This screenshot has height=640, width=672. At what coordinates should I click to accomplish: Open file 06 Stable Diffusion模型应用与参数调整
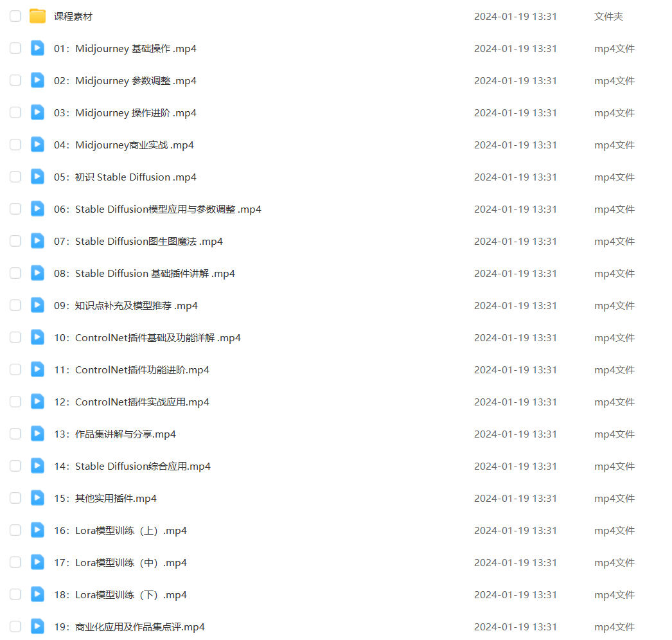[157, 209]
